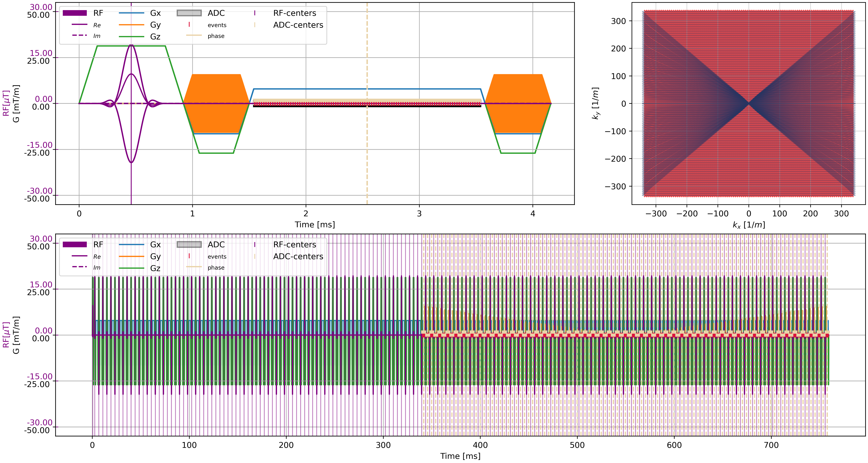
Task: Click the Gx blue line sample in the top legend
Action: tap(131, 13)
